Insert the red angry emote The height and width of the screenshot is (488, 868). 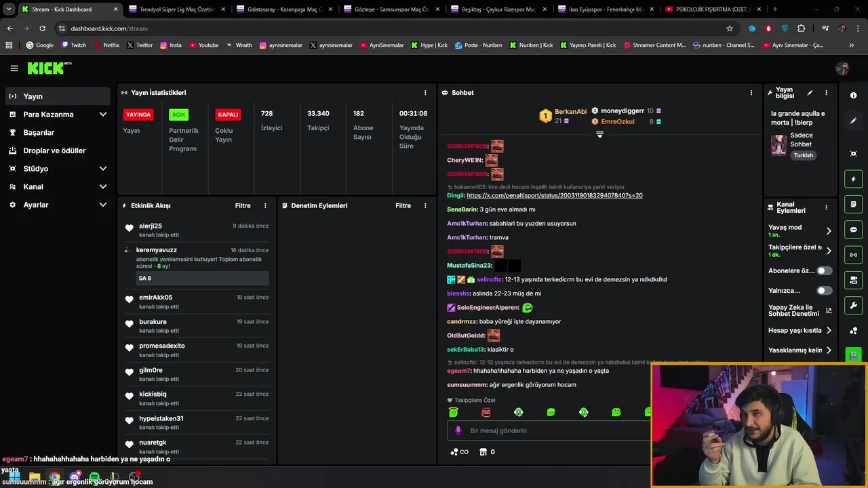click(486, 412)
